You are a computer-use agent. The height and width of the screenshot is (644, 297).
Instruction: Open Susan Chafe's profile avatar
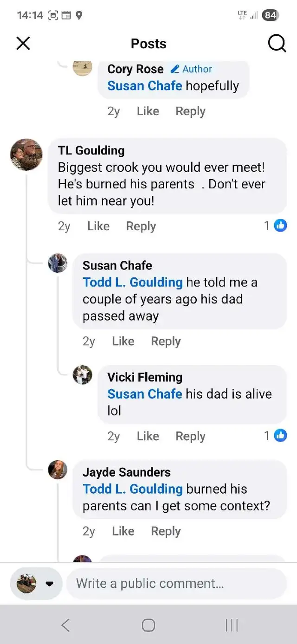tap(58, 263)
